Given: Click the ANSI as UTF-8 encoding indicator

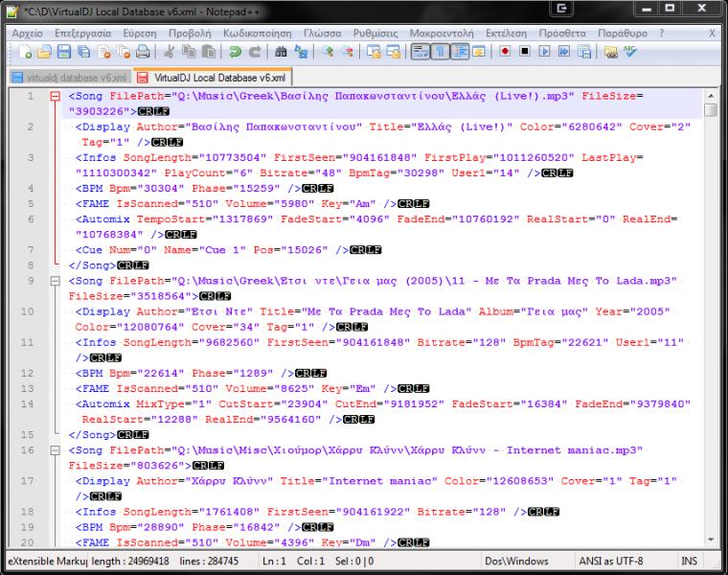Looking at the screenshot, I should 611,561.
